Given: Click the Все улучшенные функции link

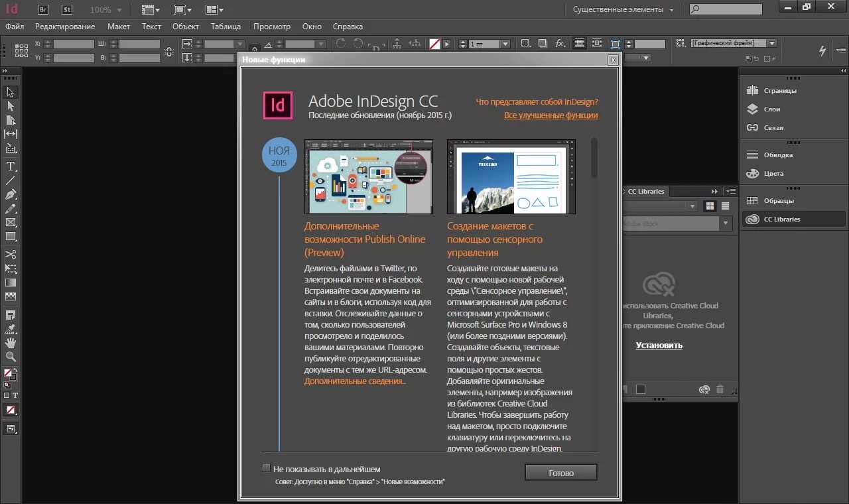Looking at the screenshot, I should (551, 115).
